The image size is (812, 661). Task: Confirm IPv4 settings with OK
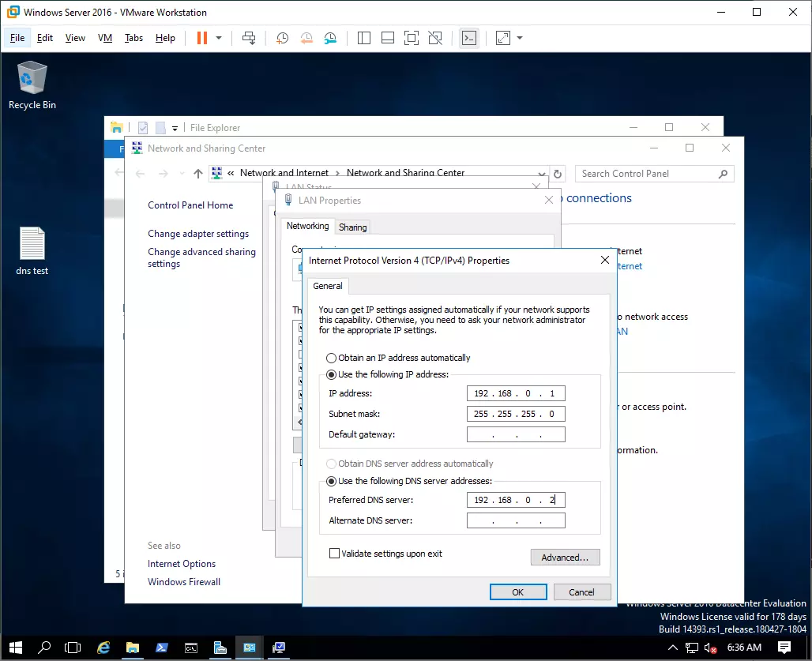pyautogui.click(x=518, y=592)
